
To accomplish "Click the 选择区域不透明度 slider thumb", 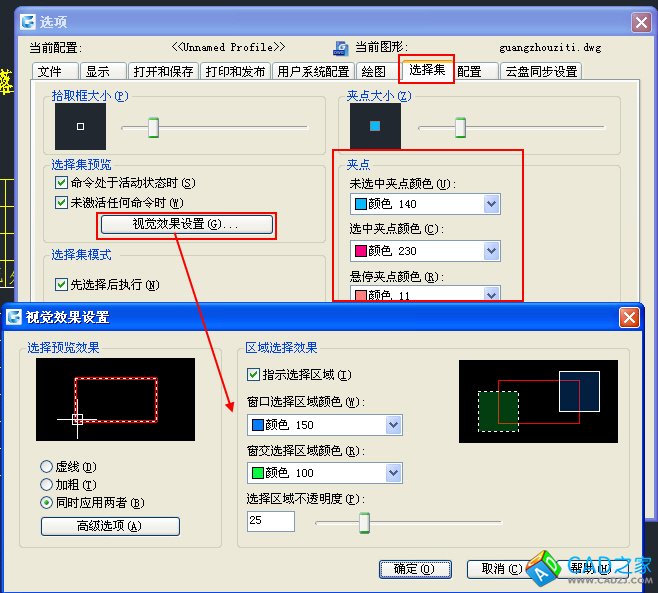I will pyautogui.click(x=365, y=522).
